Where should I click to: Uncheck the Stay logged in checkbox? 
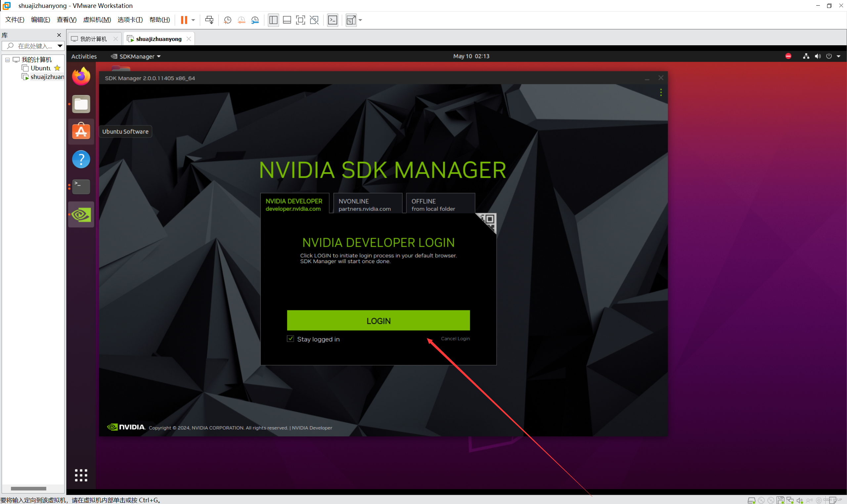(x=290, y=339)
